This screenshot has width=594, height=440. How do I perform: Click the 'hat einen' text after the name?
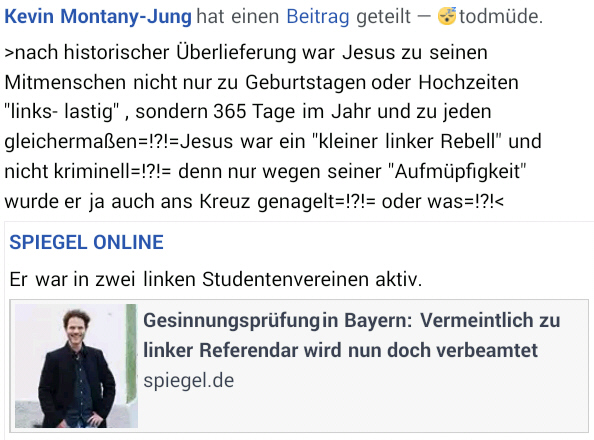tap(238, 17)
